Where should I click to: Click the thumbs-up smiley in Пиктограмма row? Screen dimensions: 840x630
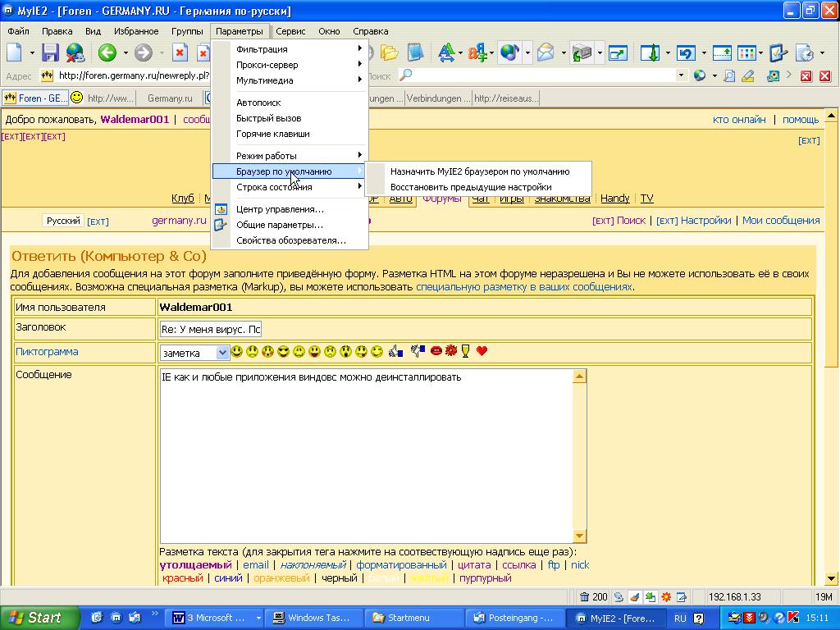(395, 351)
